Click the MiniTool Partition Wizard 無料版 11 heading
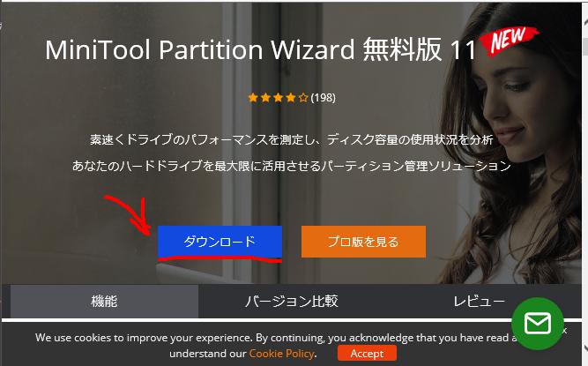588x366 pixels. point(261,49)
